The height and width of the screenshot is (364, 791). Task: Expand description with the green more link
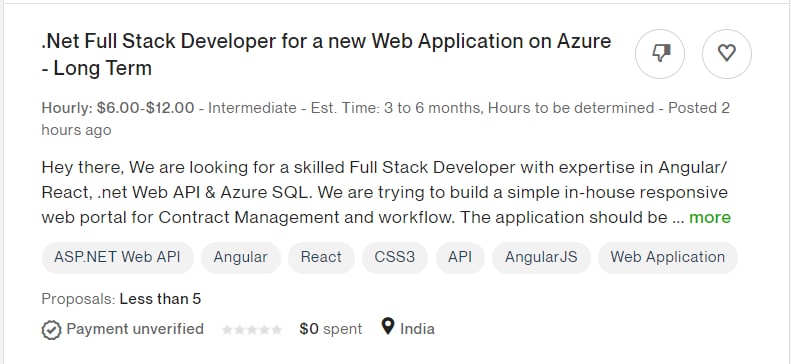pyautogui.click(x=710, y=217)
